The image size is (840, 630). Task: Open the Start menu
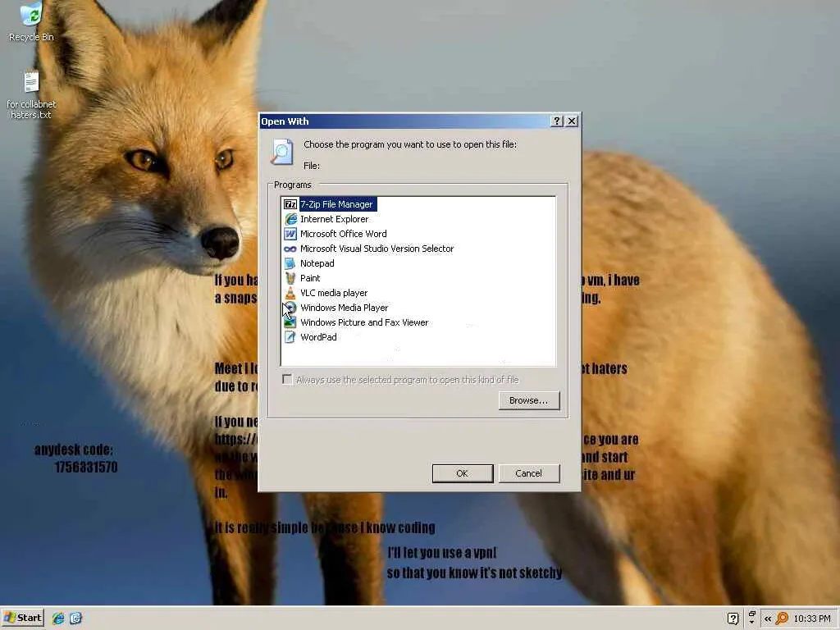[22, 618]
